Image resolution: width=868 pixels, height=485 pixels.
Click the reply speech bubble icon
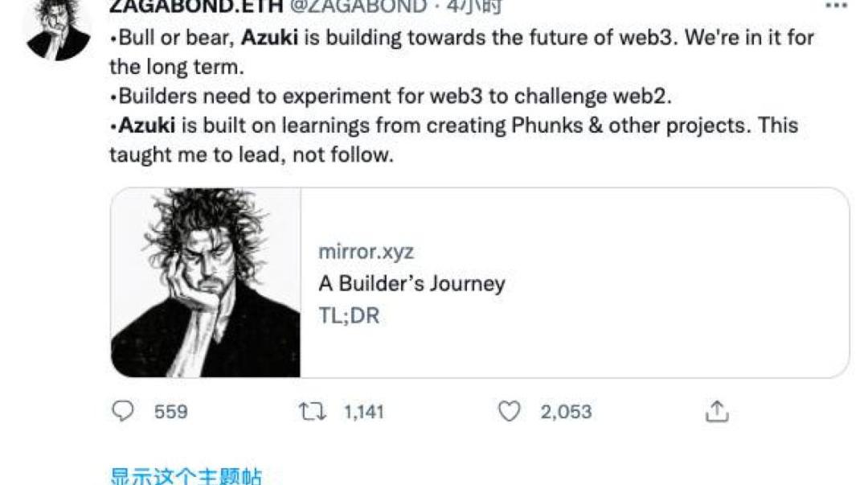[123, 412]
